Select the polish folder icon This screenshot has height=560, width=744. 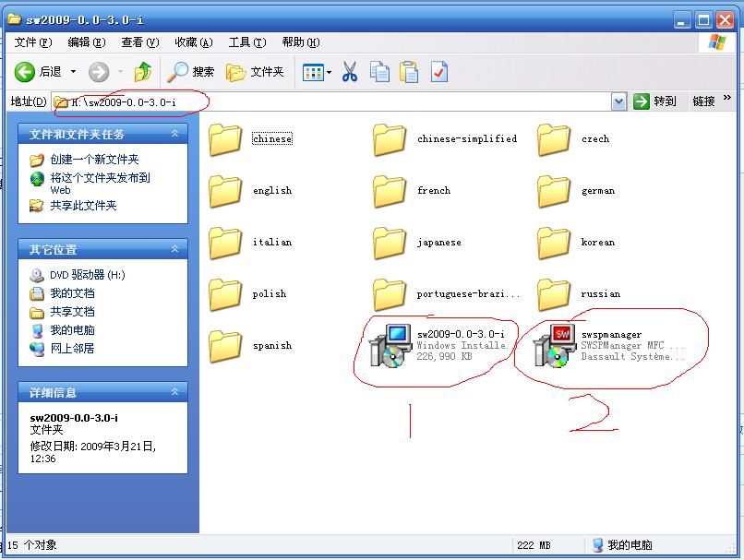(x=225, y=295)
